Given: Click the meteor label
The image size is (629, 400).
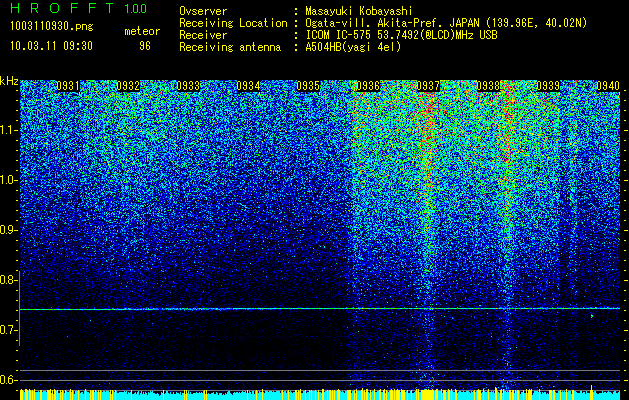Looking at the screenshot, I should 142,31.
